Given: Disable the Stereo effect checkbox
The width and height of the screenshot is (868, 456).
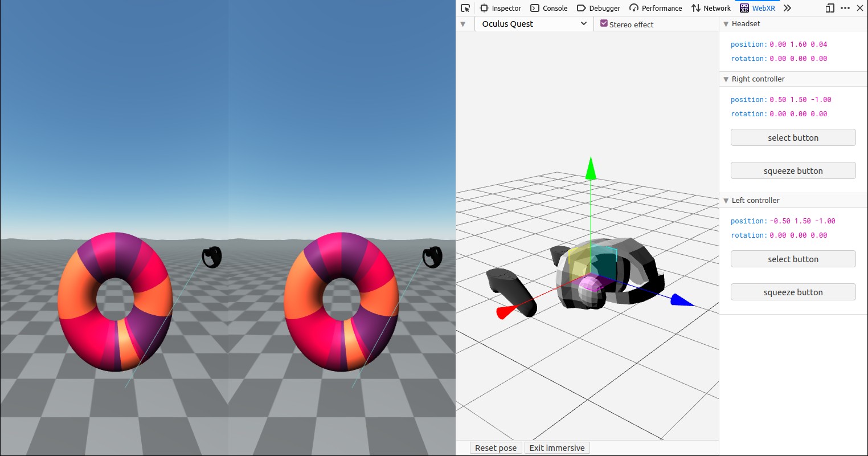Looking at the screenshot, I should coord(604,23).
